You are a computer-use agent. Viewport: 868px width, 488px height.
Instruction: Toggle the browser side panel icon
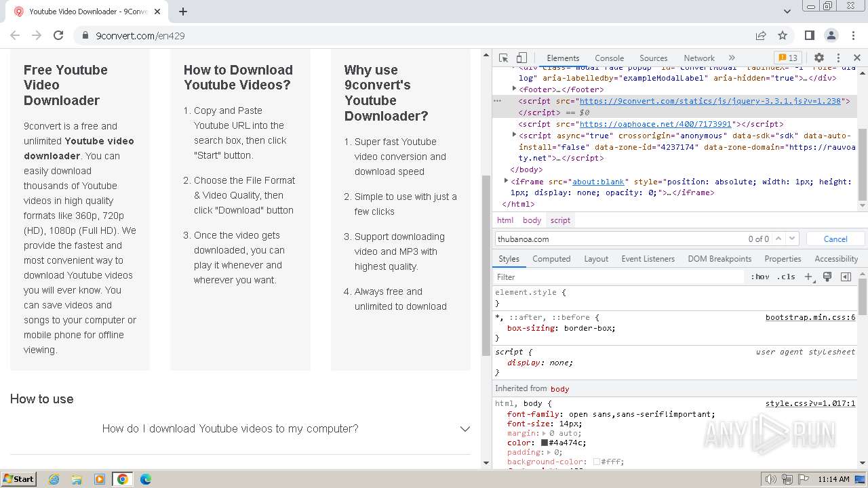tap(810, 35)
